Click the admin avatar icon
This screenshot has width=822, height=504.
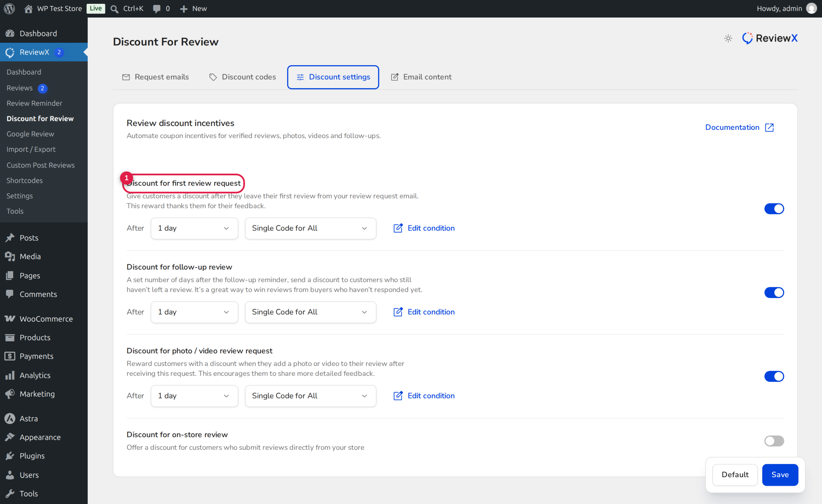(x=811, y=9)
